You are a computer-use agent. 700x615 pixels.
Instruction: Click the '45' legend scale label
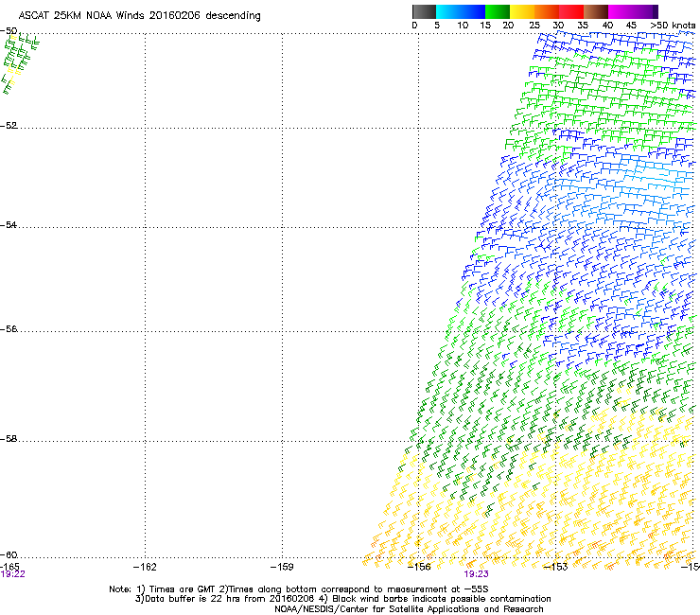(x=631, y=25)
